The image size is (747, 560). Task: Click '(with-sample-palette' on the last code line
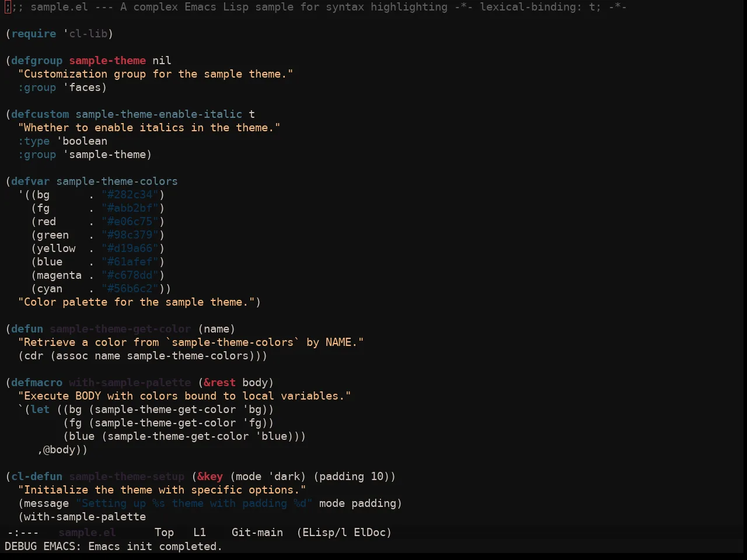point(82,517)
